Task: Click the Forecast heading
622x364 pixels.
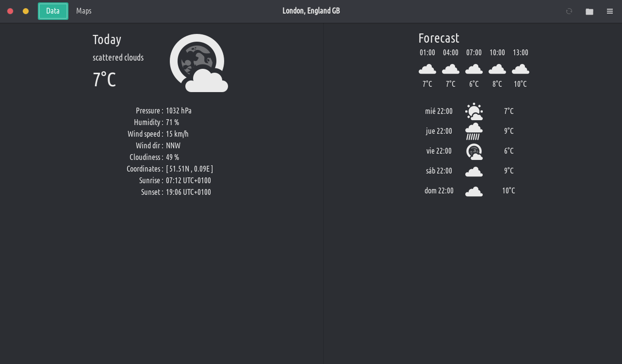Action: click(439, 38)
